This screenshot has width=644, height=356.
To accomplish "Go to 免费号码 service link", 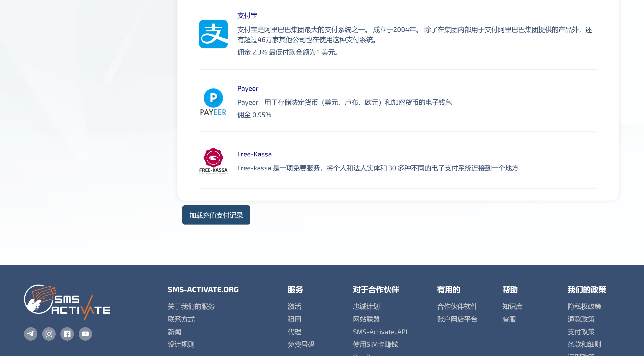I will [301, 344].
